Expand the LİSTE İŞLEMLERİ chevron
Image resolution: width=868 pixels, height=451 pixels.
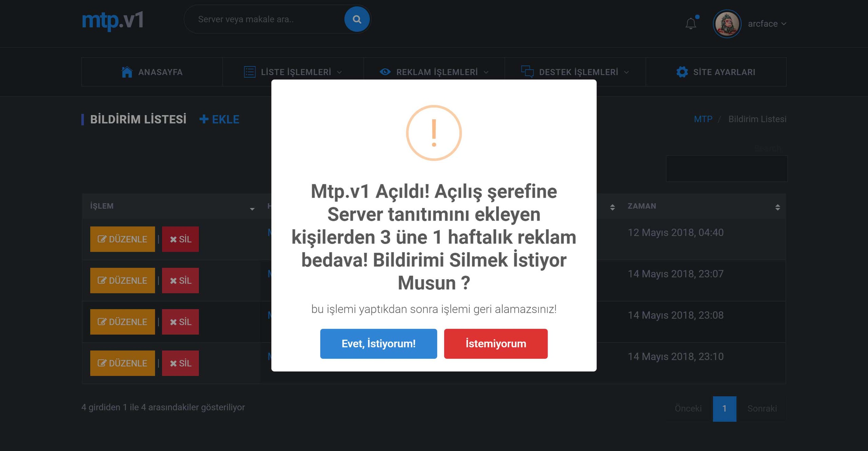[x=339, y=72]
